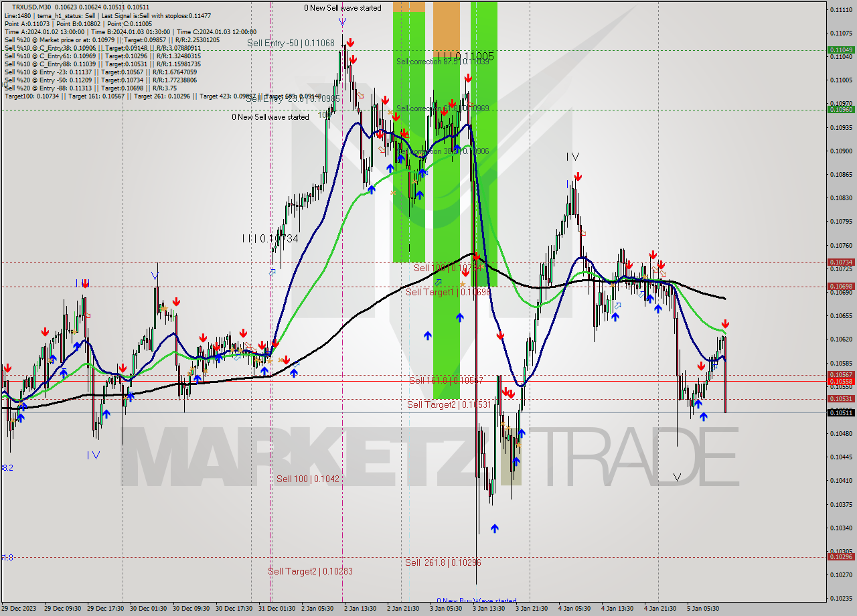The image size is (857, 616).
Task: Click the '30 Dec 09:30' time label
Action: (x=191, y=609)
